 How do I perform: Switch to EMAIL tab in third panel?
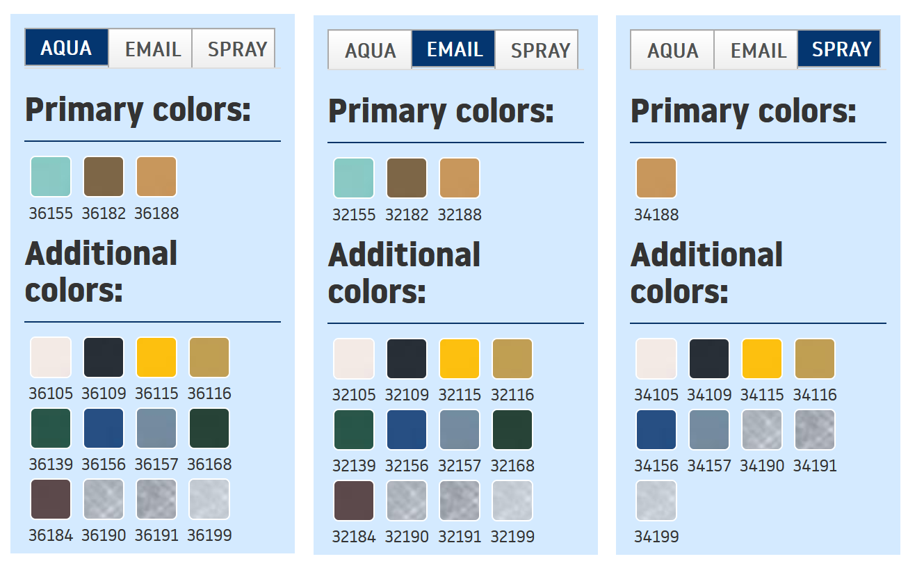(x=756, y=50)
